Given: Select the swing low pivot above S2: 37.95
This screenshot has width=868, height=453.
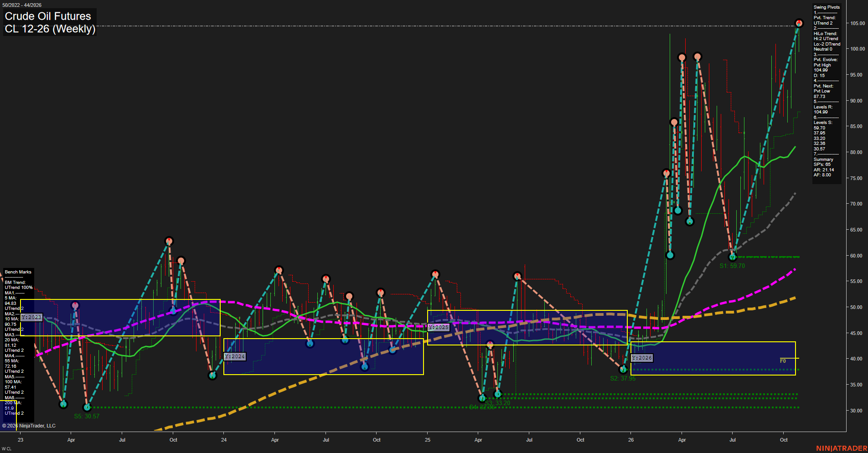Looking at the screenshot, I should coord(623,369).
